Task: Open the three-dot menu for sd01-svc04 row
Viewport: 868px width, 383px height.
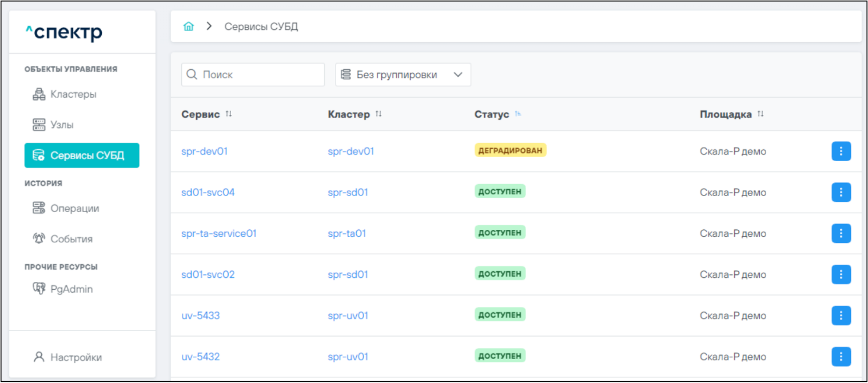Action: click(x=841, y=193)
